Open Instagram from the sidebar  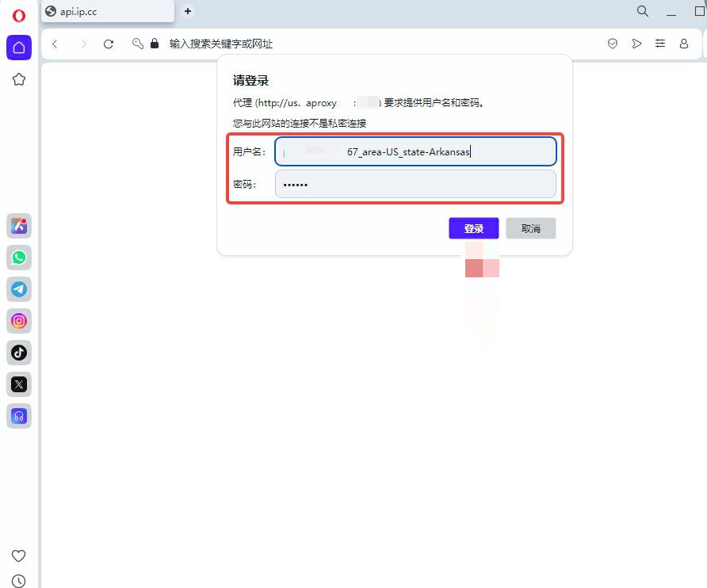click(19, 321)
